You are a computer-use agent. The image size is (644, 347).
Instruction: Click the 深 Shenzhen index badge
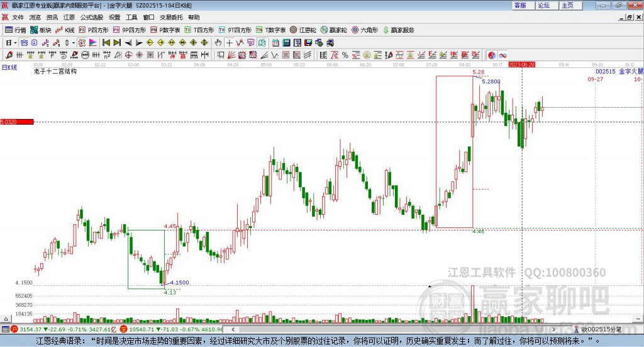[124, 329]
